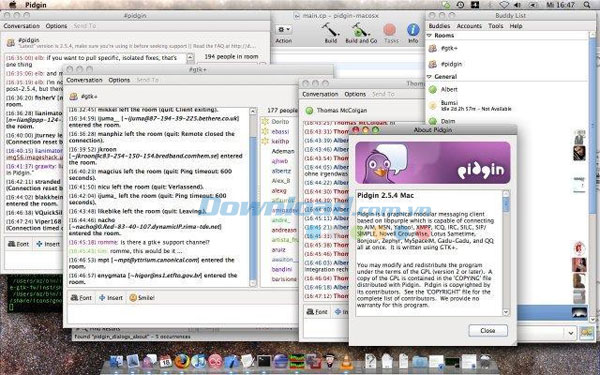The image size is (600, 375).
Task: Click the Spotlight magnifier in menu bar
Action: pos(587,5)
